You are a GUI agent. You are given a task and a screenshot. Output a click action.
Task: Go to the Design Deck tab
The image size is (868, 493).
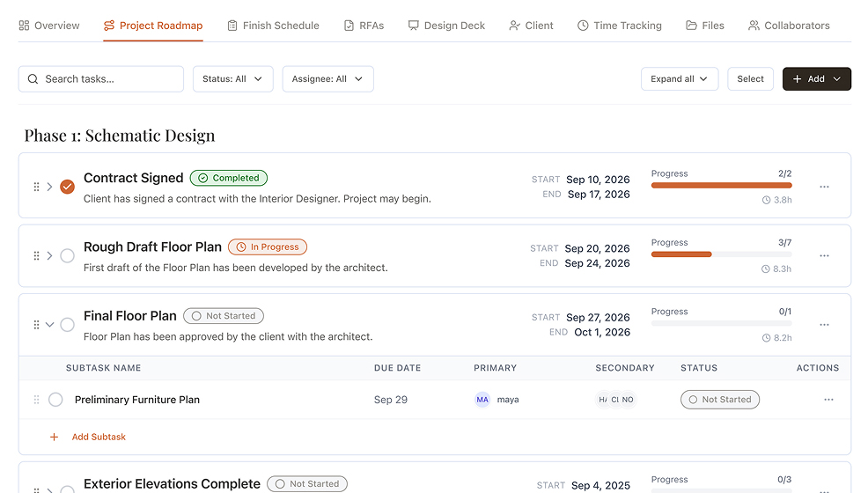(x=446, y=26)
